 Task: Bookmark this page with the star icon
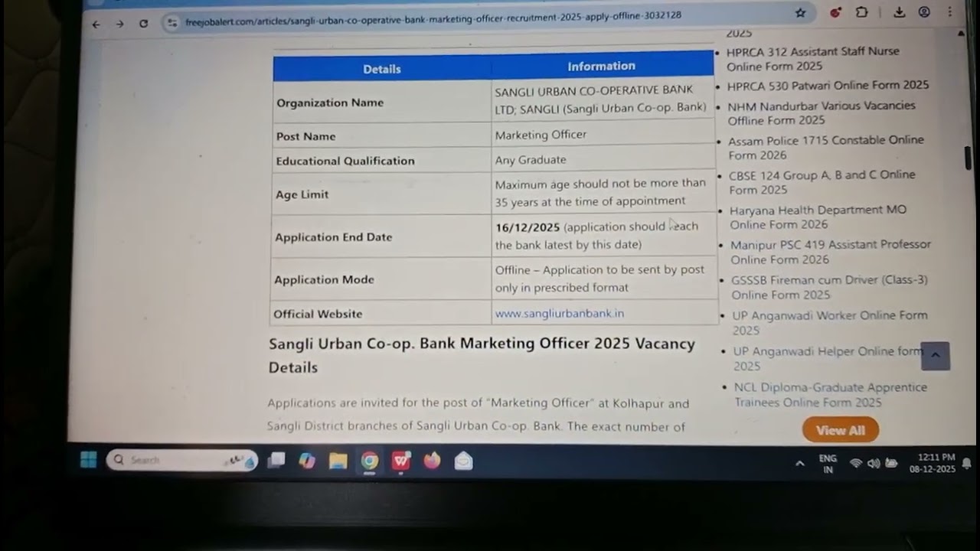(x=801, y=13)
